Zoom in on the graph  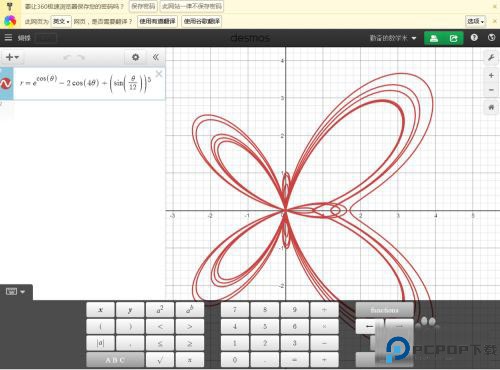[x=491, y=75]
